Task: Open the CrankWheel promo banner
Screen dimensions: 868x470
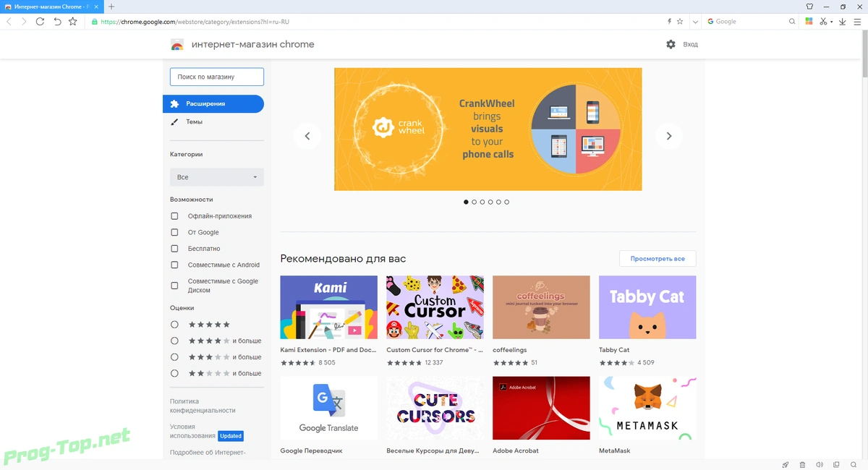Action: click(x=488, y=129)
